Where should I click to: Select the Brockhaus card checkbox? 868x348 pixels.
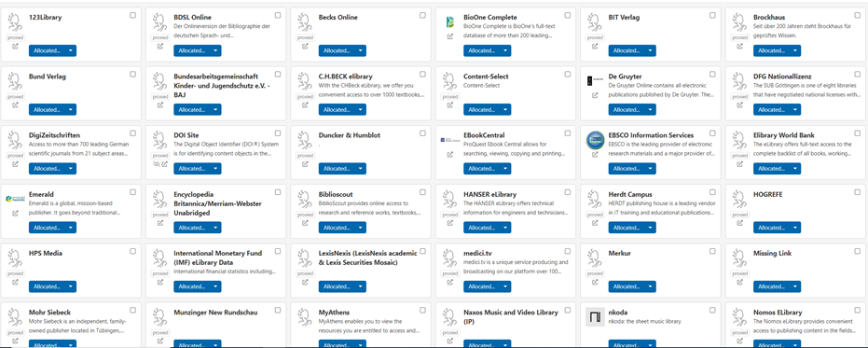coord(858,16)
